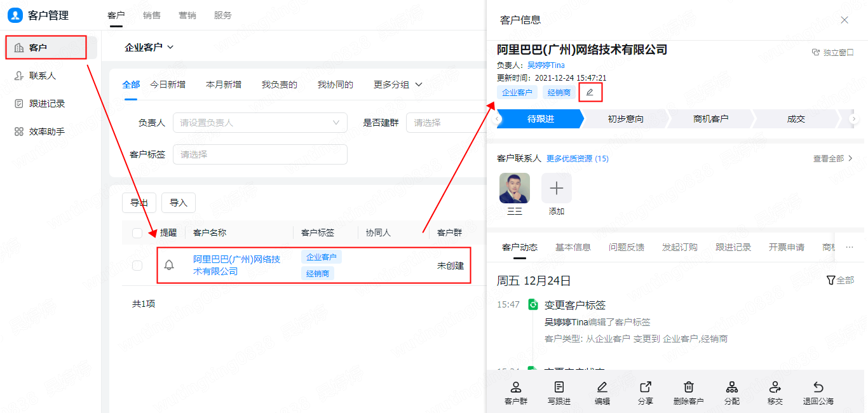Screen dimensions: 868x413
Task: Click the reminder bell icon in customer row
Action: (169, 265)
